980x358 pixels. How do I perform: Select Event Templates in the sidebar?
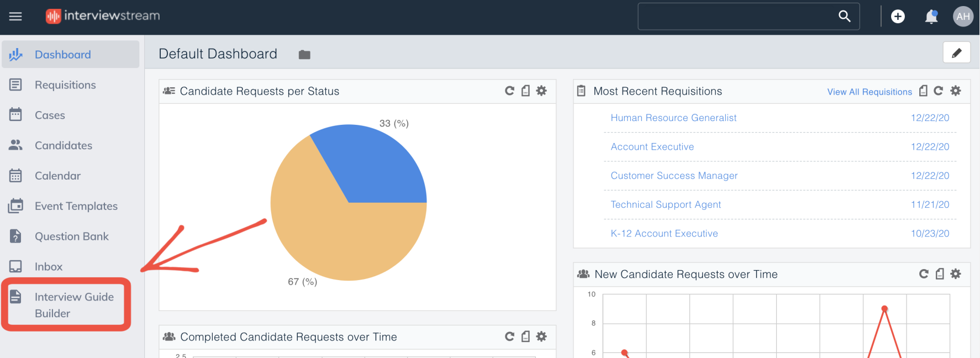pos(71,206)
